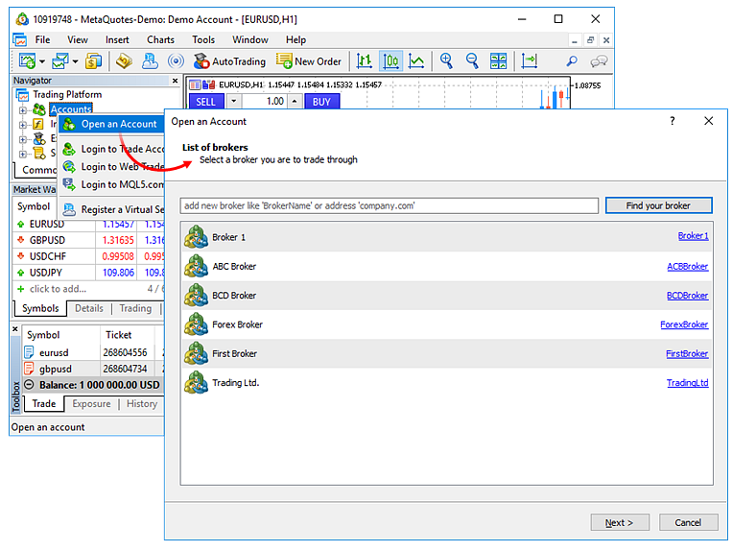
Task: Toggle the chart shift icon
Action: tap(530, 61)
